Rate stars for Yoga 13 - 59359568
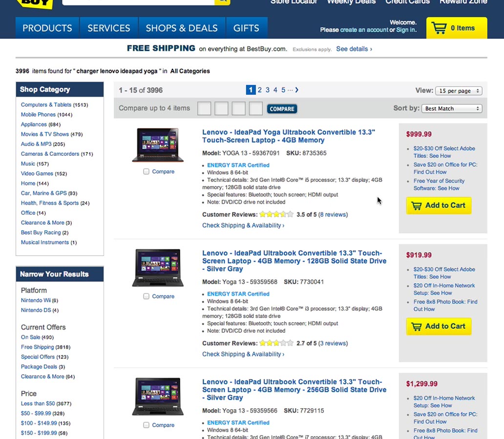 click(276, 343)
